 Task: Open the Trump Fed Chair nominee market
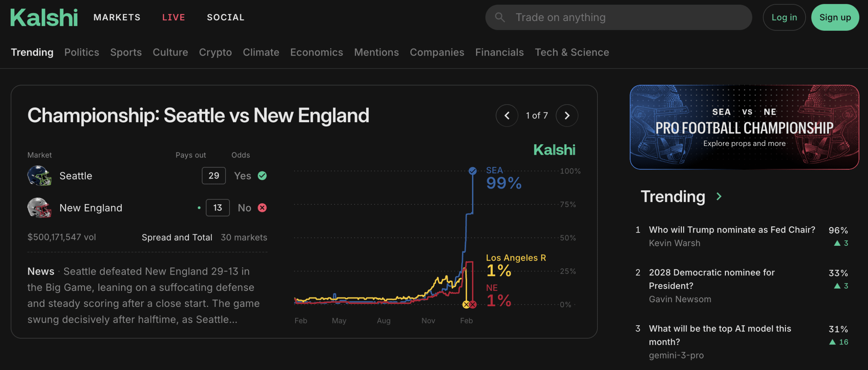click(x=732, y=230)
